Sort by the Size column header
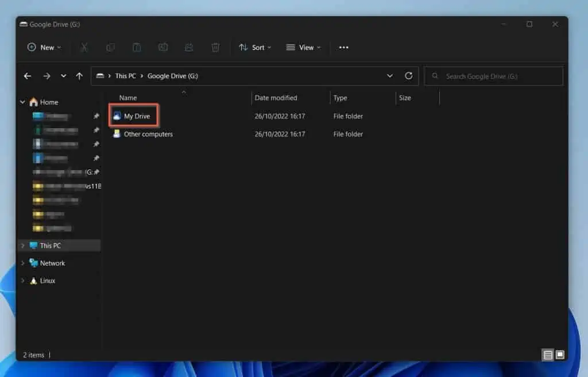Image resolution: width=588 pixels, height=377 pixels. [x=405, y=98]
